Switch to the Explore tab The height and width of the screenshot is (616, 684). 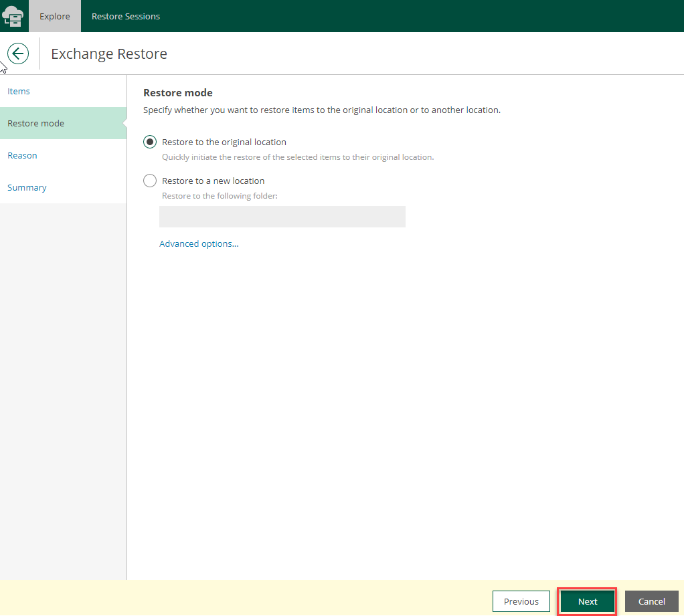point(54,15)
